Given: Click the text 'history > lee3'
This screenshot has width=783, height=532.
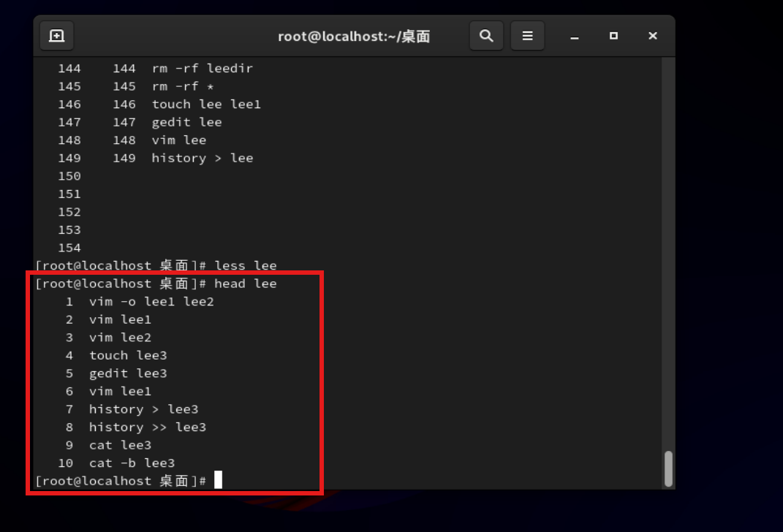Looking at the screenshot, I should (x=143, y=410).
